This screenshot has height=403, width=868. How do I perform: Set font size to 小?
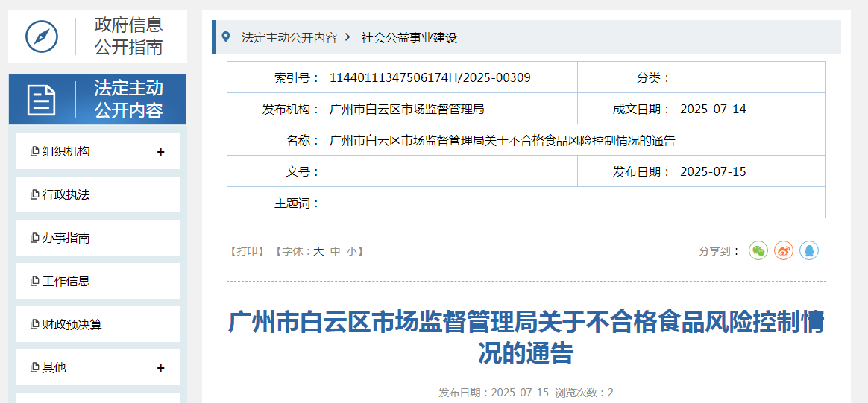(351, 251)
